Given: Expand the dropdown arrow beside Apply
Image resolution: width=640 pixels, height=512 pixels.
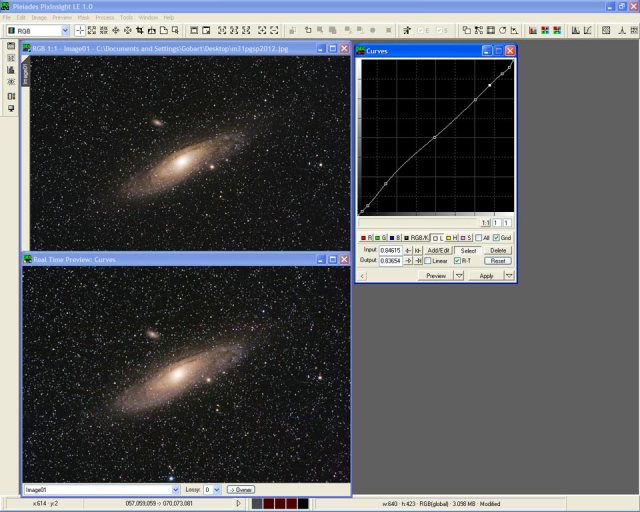Looking at the screenshot, I should (x=509, y=275).
